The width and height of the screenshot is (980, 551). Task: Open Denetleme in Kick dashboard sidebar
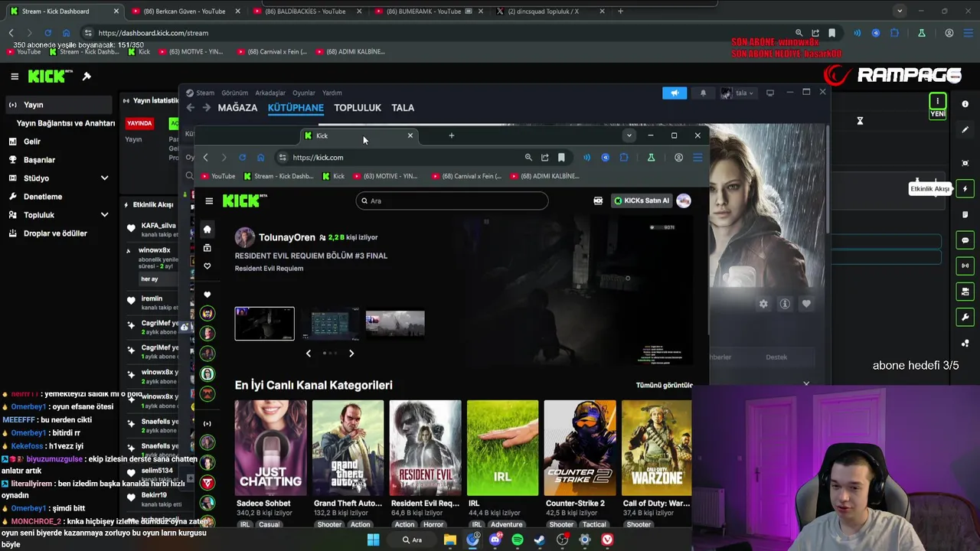[58, 197]
